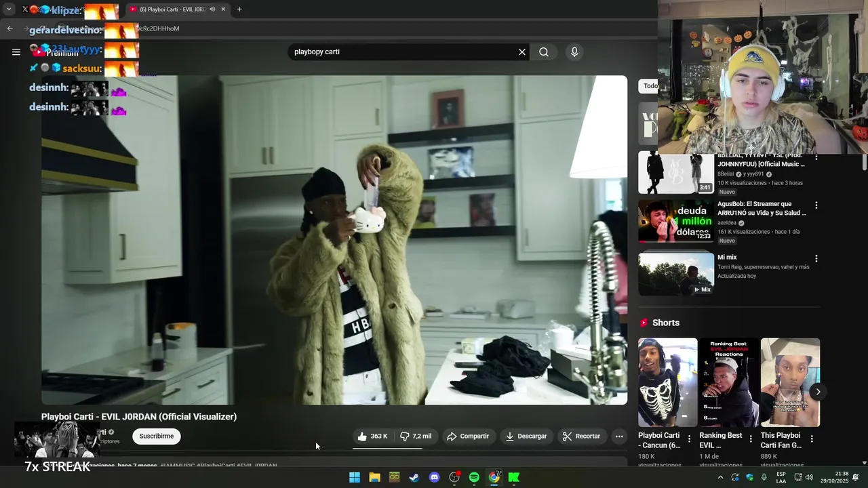Open the network tray icon
Image resolution: width=868 pixels, height=488 pixels.
coord(798,477)
